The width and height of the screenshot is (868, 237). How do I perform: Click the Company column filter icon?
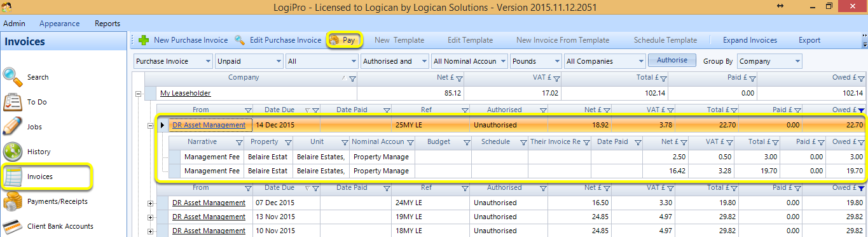[352, 78]
